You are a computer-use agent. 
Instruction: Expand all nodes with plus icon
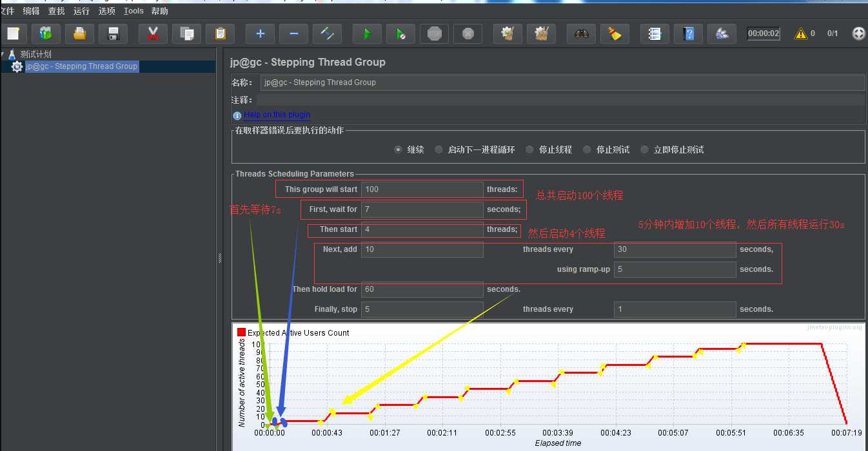(260, 34)
